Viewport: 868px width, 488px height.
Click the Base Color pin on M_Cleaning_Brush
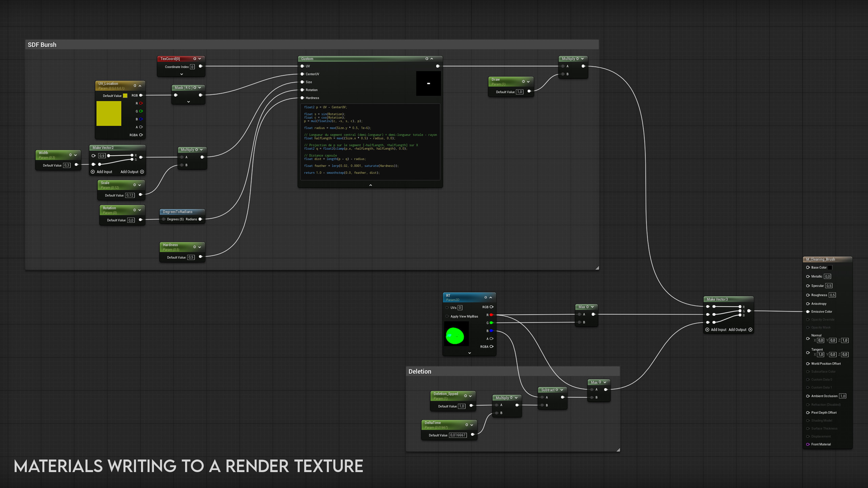tap(808, 267)
